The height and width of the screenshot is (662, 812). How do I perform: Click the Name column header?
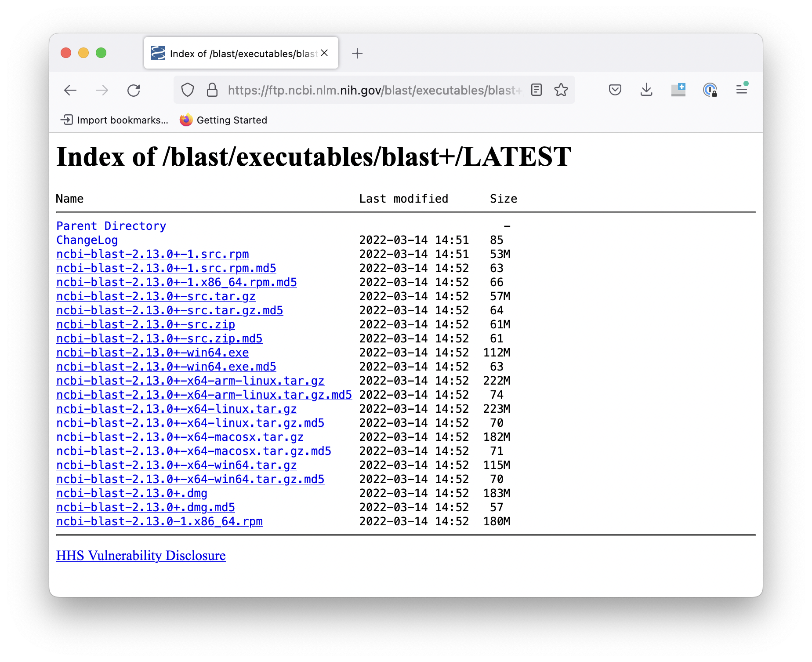coord(69,199)
